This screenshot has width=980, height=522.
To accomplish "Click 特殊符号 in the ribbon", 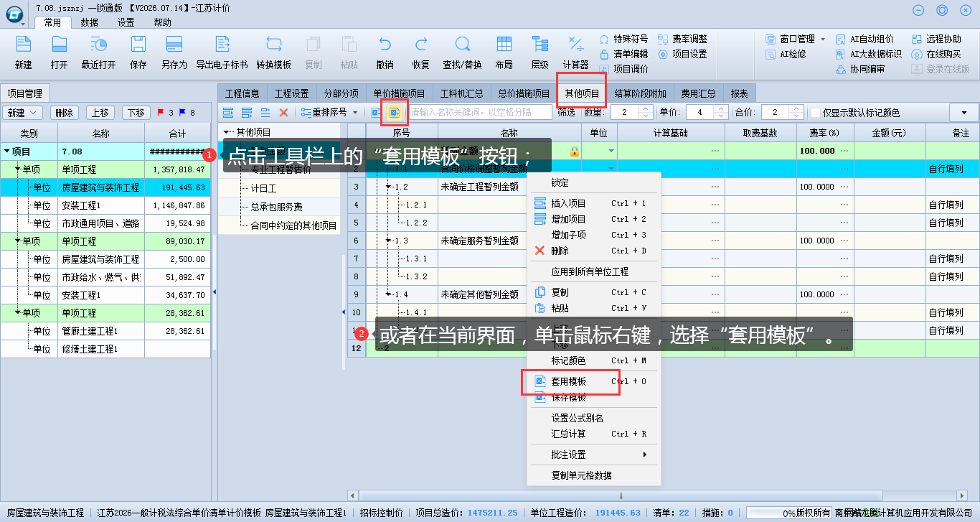I will (623, 39).
